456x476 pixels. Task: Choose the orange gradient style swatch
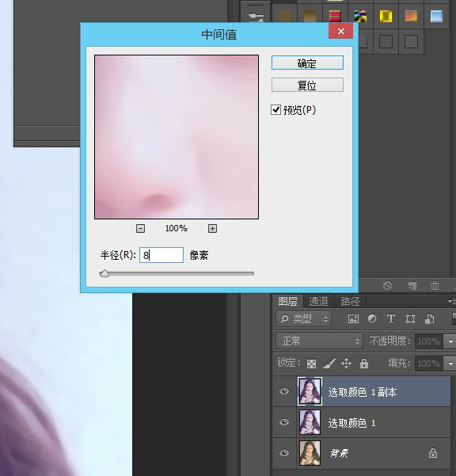pos(411,16)
